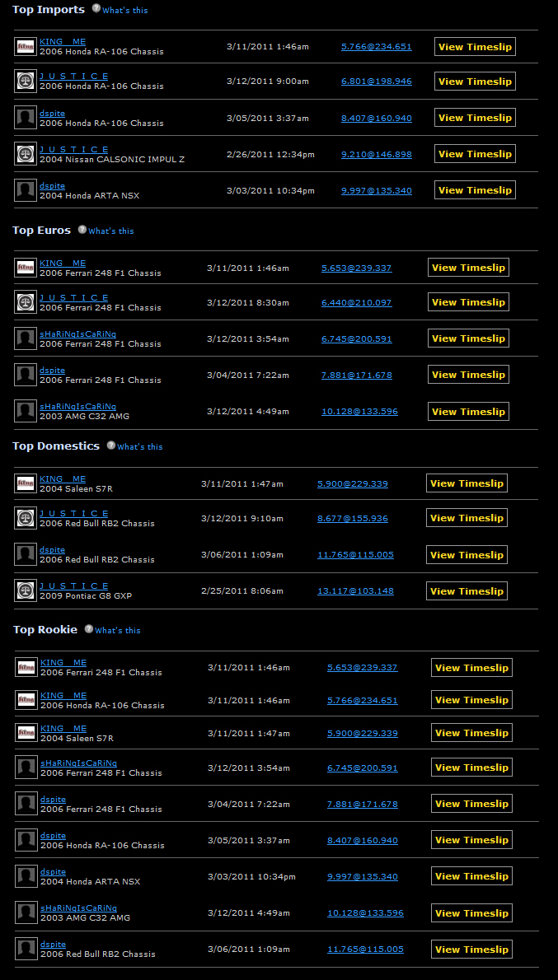Open the 13.117@103.148 time result link
558x980 pixels.
(x=355, y=591)
